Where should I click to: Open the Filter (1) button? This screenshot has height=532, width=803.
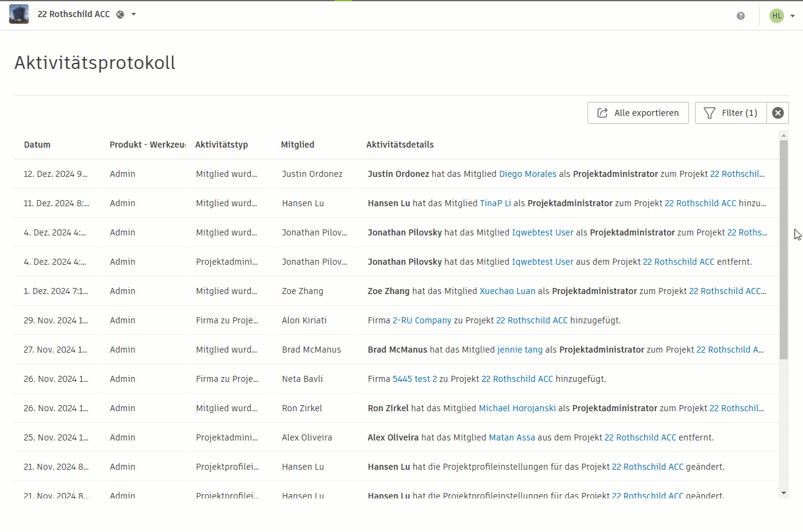coord(730,113)
